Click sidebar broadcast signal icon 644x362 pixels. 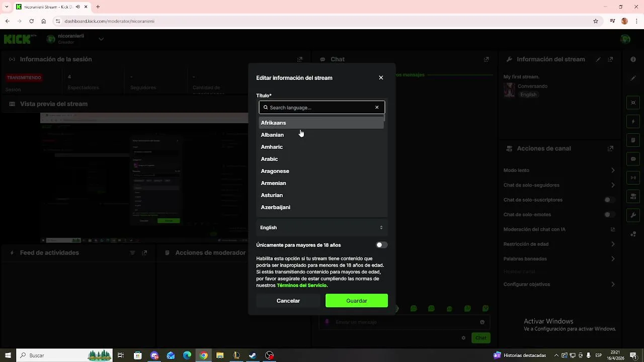[x=633, y=177]
